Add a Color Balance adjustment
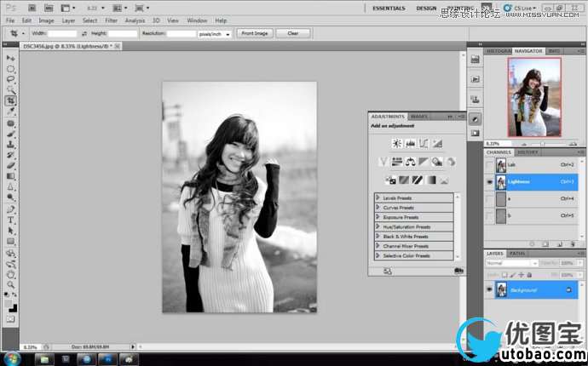The image size is (588, 366). (x=410, y=162)
